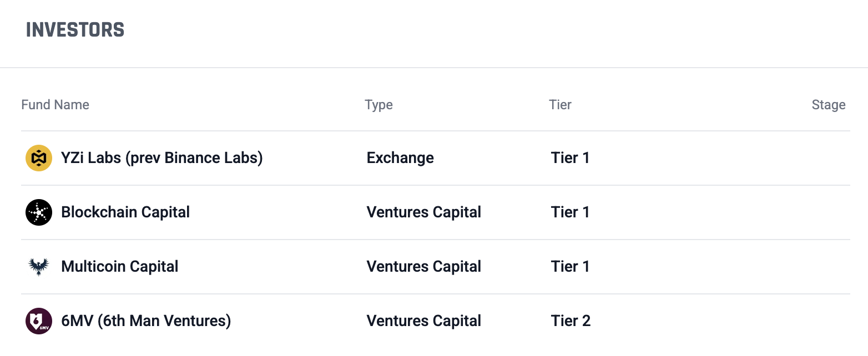
Task: Click Tier 1 in YZi Labs row
Action: (570, 158)
